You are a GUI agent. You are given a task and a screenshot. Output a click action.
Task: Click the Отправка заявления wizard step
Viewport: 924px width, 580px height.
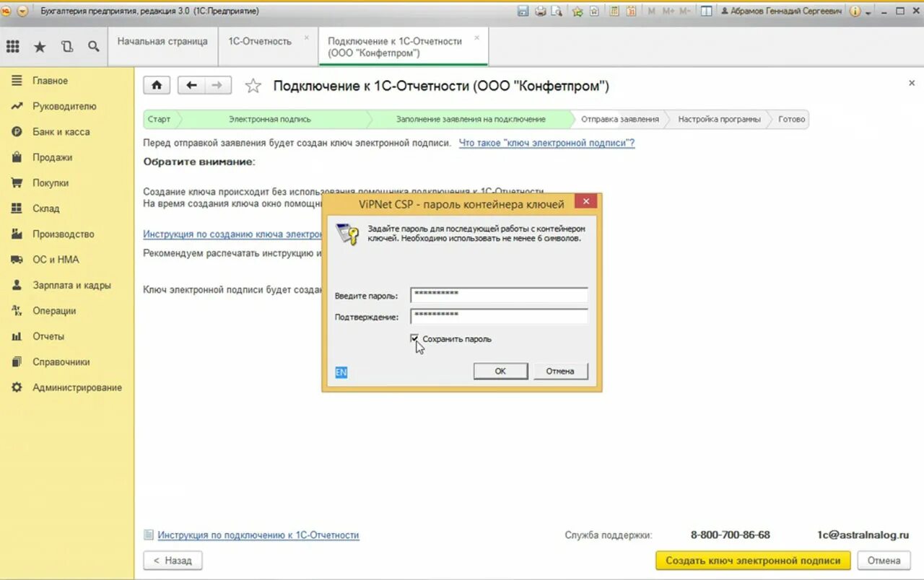620,119
